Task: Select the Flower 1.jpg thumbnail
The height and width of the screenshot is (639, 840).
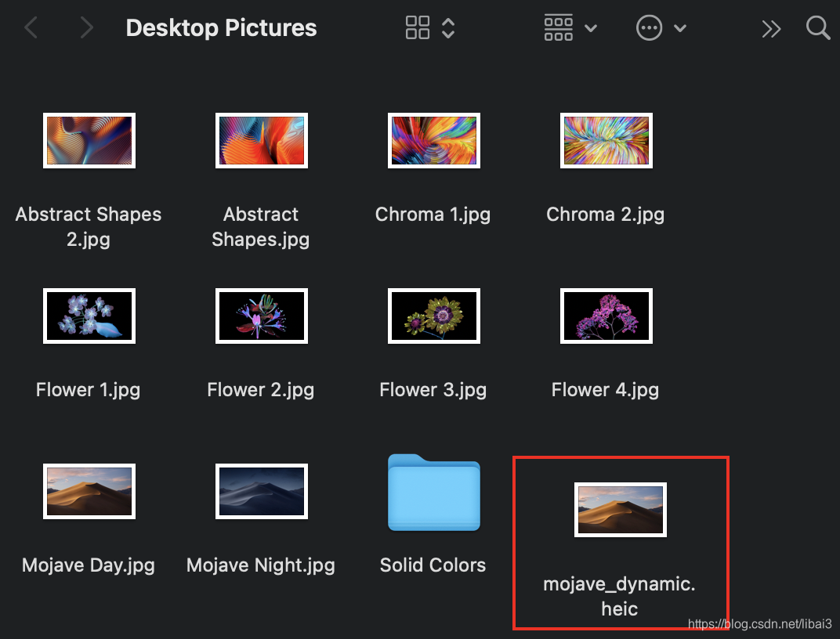Action: [89, 316]
